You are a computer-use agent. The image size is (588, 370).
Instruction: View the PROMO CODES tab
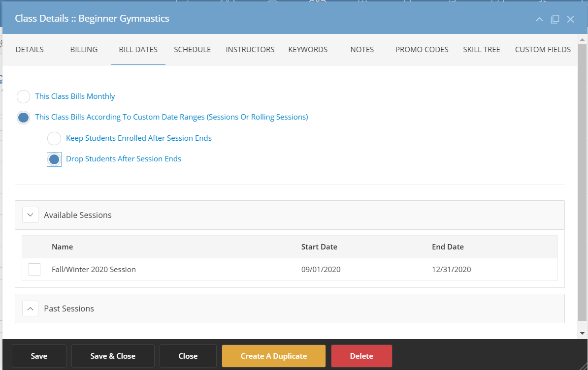tap(422, 49)
